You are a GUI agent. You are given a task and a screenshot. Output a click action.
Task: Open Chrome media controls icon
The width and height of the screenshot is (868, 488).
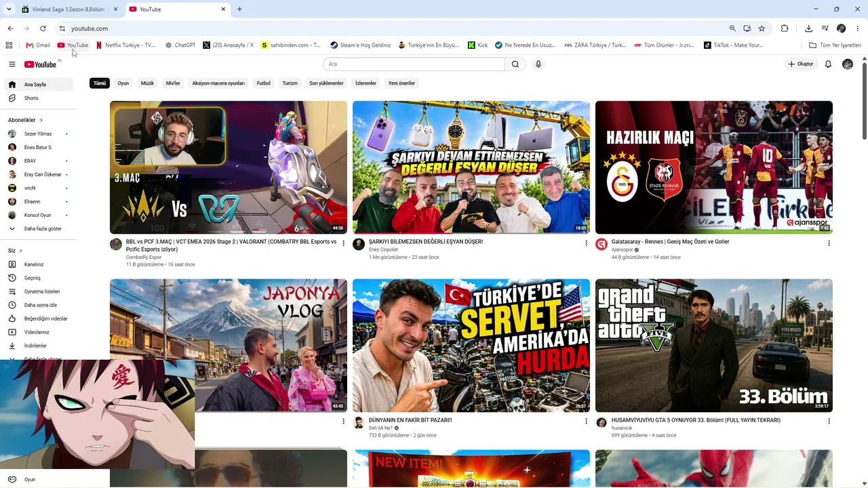point(825,28)
